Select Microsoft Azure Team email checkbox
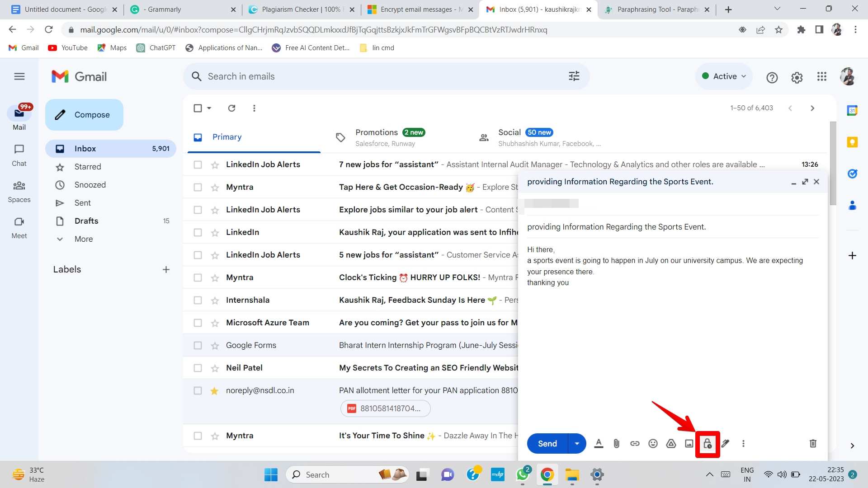 click(198, 323)
